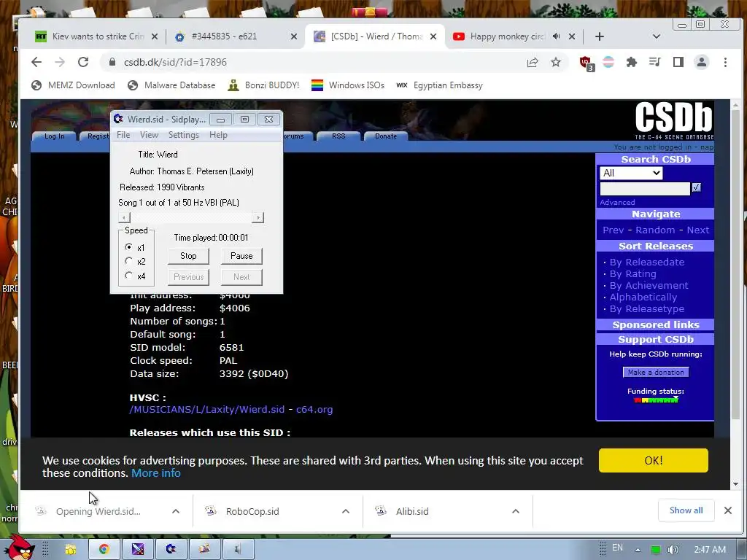
Task: Click Make a donation button
Action: (656, 373)
